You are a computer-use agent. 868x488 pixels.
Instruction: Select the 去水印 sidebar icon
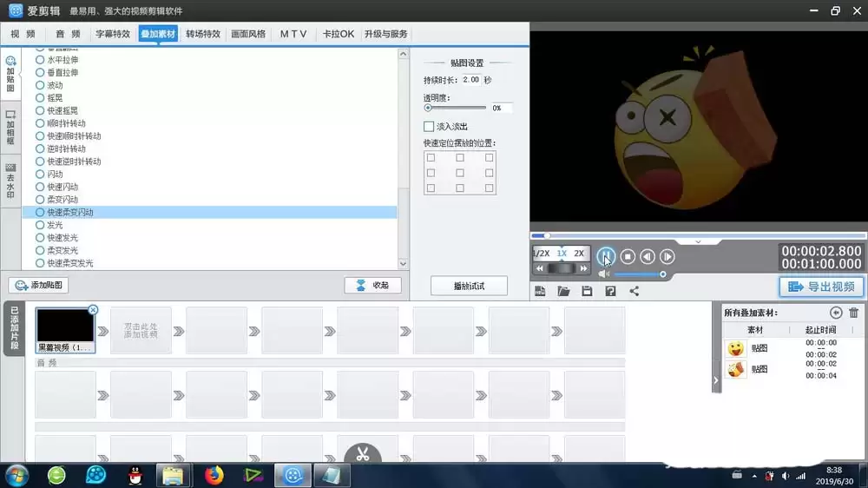tap(10, 181)
